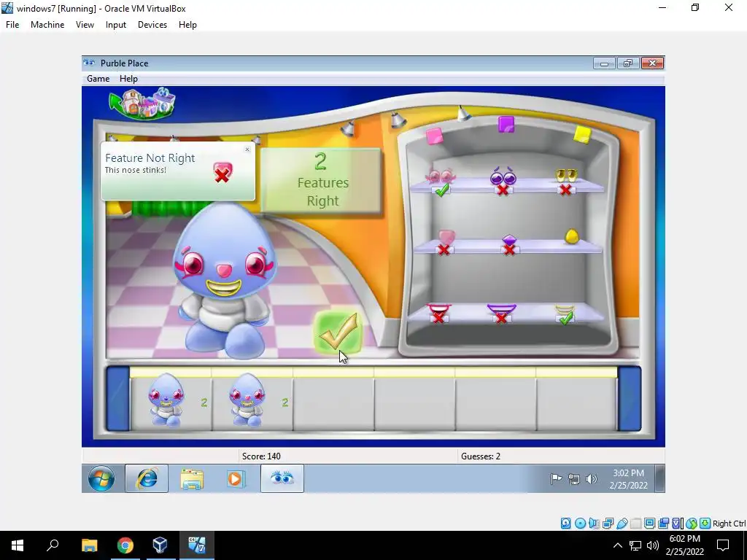Select the purple nose on middle shelf
Viewport: 747px width, 560px height.
pos(508,239)
